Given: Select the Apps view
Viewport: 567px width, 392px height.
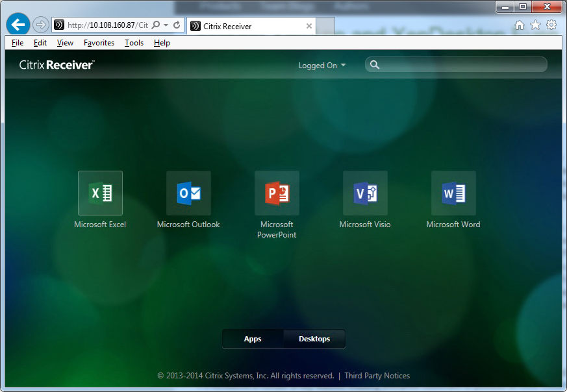Looking at the screenshot, I should (x=253, y=339).
